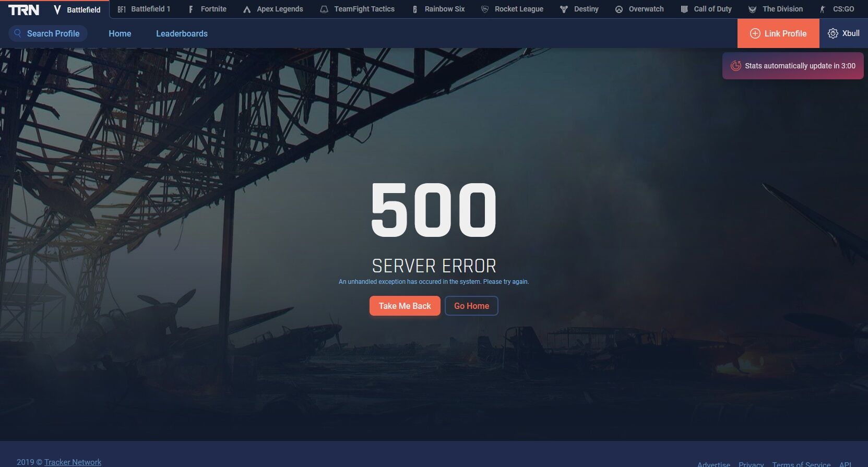Click the Fortnite F icon
This screenshot has height=467, width=868.
click(191, 9)
